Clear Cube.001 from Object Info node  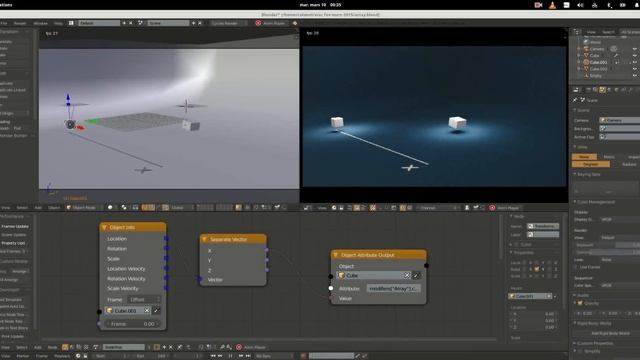click(147, 311)
